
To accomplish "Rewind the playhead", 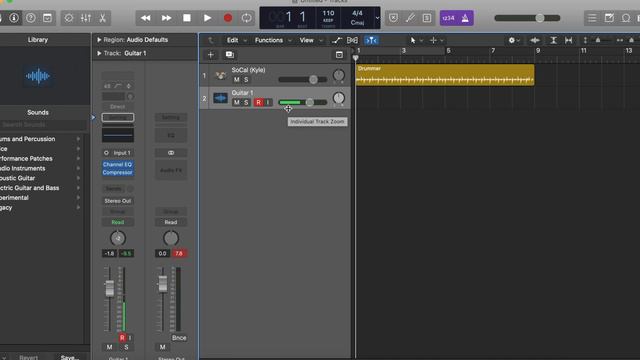I will pos(145,18).
